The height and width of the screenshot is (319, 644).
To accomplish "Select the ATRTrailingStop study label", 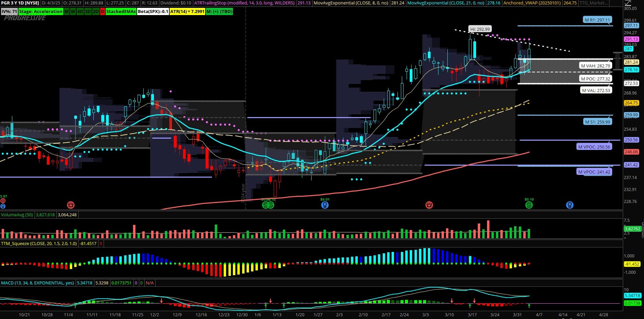I will point(244,3).
